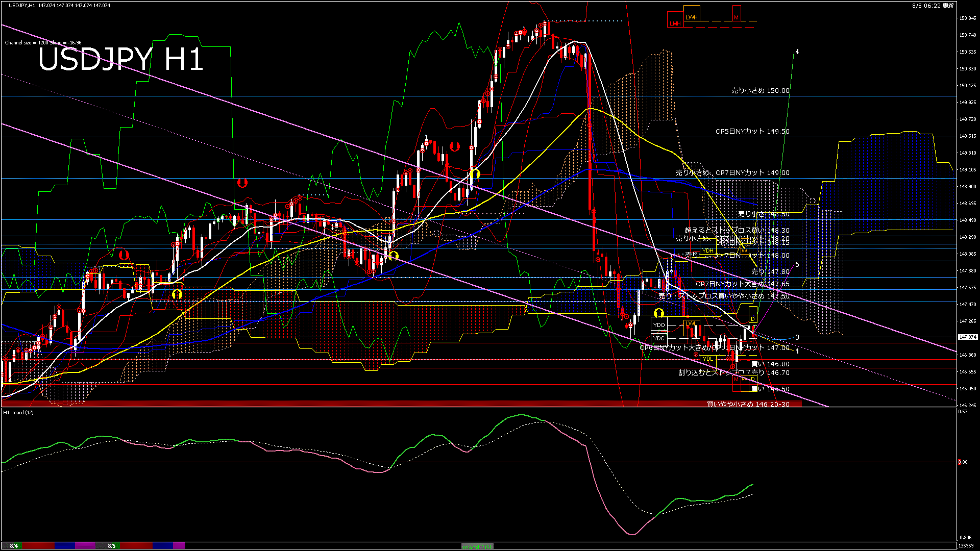Click the 'USDJPY,H1' OHLC header text
980x551 pixels.
[59, 5]
